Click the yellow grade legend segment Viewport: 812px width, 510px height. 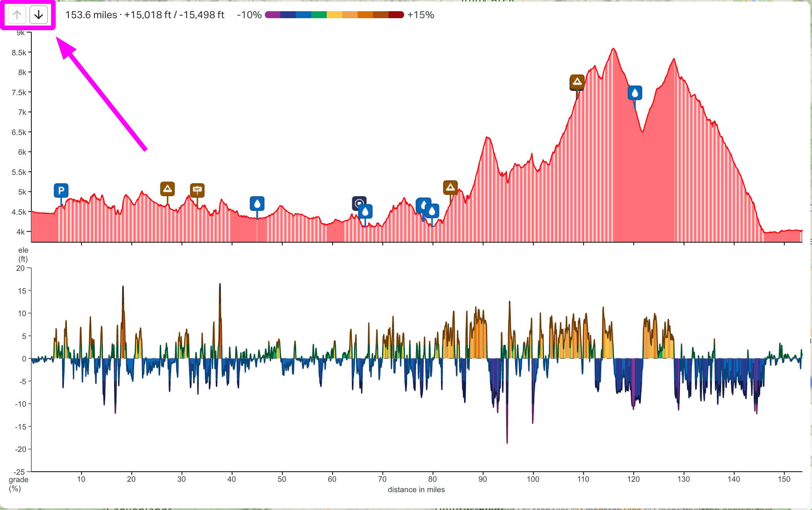click(x=334, y=15)
